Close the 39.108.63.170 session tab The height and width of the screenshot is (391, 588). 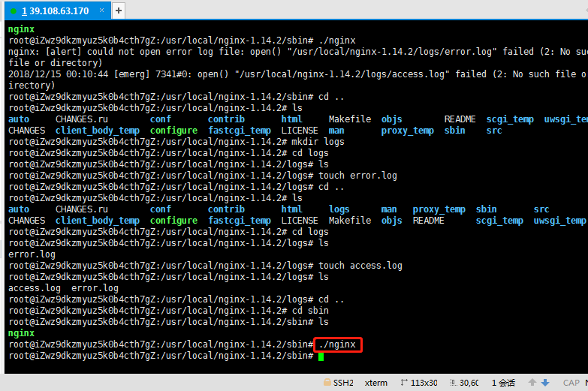point(101,11)
